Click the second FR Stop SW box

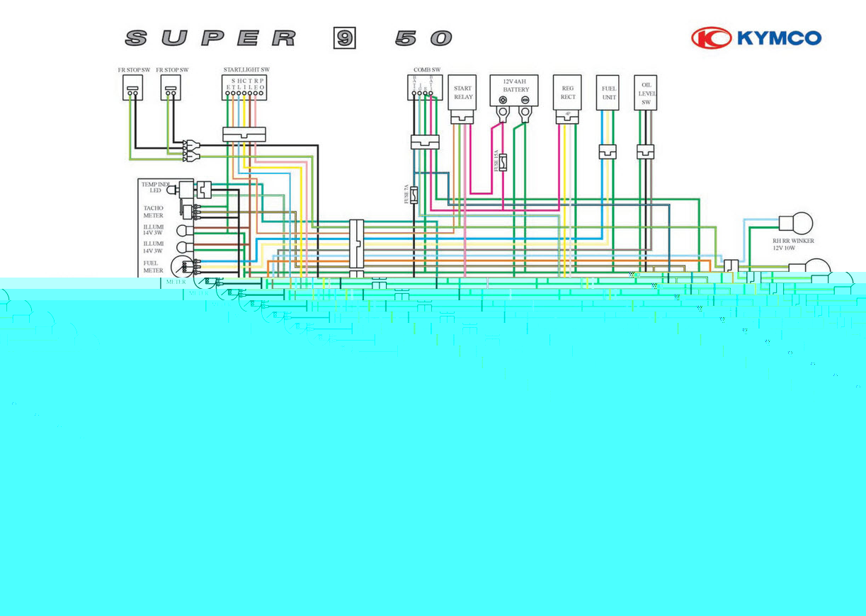(170, 89)
